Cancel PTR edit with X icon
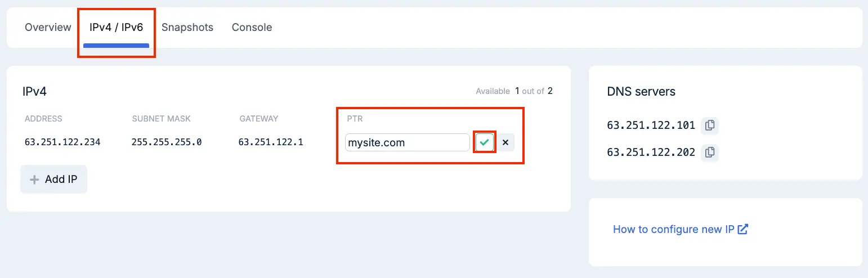Image resolution: width=868 pixels, height=278 pixels. [x=505, y=142]
